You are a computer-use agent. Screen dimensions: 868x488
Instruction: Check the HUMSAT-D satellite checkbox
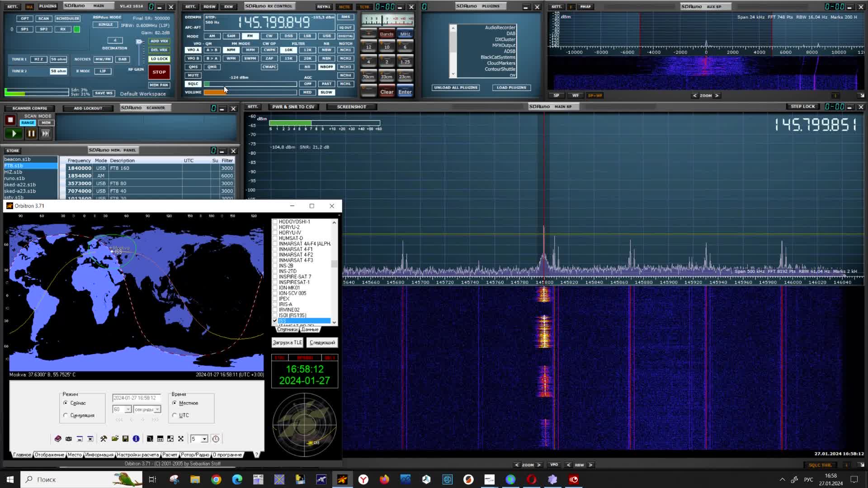point(275,238)
